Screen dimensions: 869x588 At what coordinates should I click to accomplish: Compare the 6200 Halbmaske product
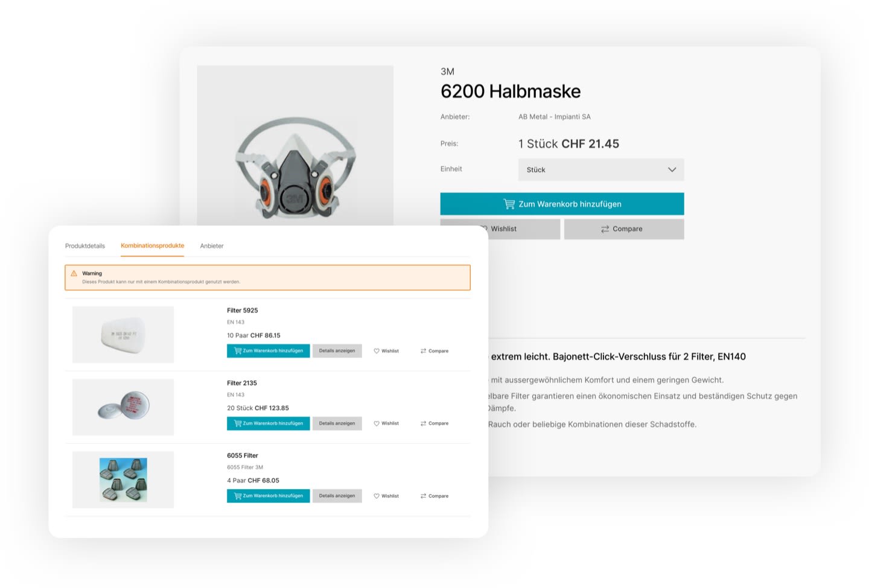pyautogui.click(x=624, y=229)
